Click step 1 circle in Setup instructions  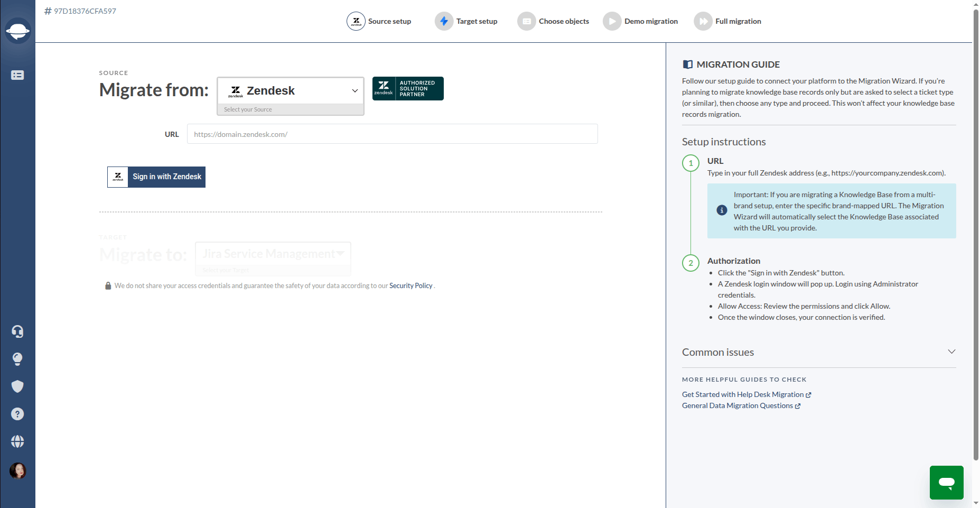click(690, 163)
